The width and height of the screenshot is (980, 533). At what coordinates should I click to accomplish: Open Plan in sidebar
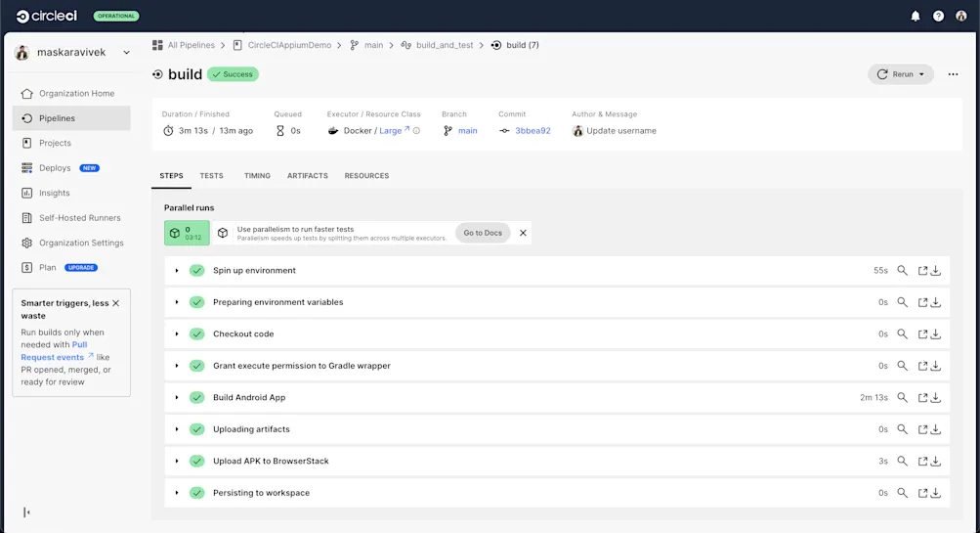[x=71, y=268]
